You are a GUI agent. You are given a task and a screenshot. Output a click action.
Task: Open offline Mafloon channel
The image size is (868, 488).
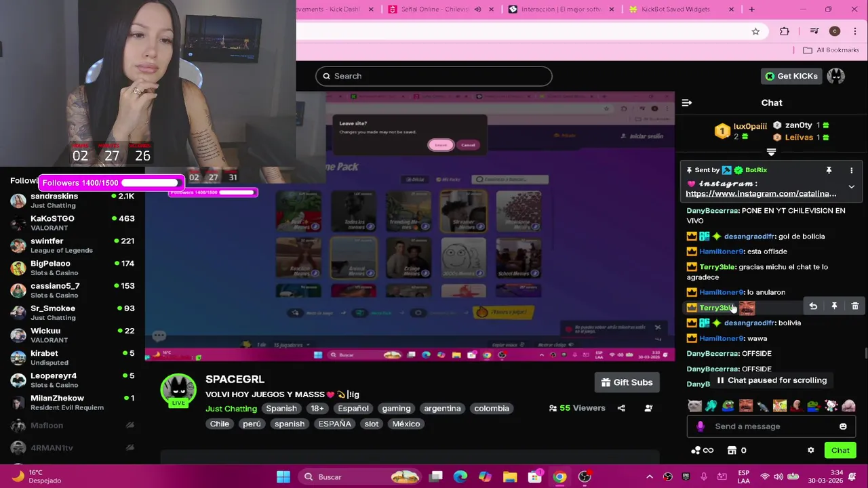(72, 426)
